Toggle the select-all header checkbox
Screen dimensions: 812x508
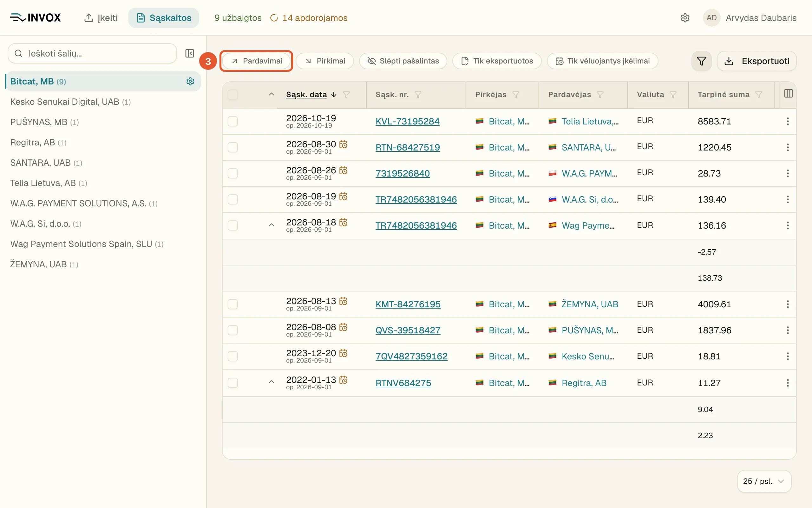tap(233, 95)
